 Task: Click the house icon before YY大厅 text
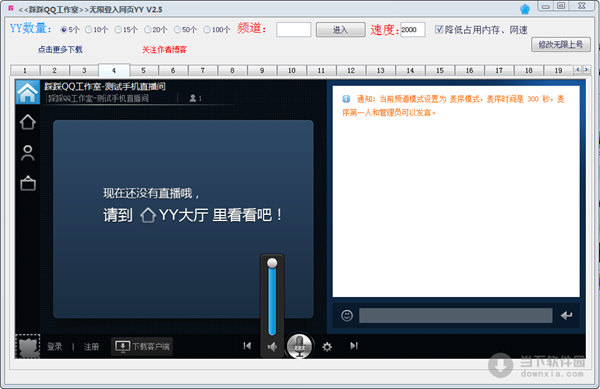click(148, 215)
